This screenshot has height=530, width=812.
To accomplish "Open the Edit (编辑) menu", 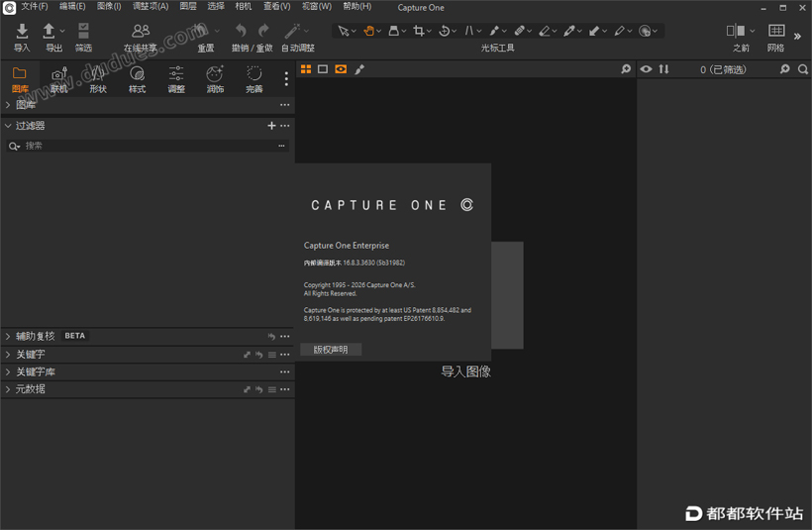I will [x=72, y=6].
